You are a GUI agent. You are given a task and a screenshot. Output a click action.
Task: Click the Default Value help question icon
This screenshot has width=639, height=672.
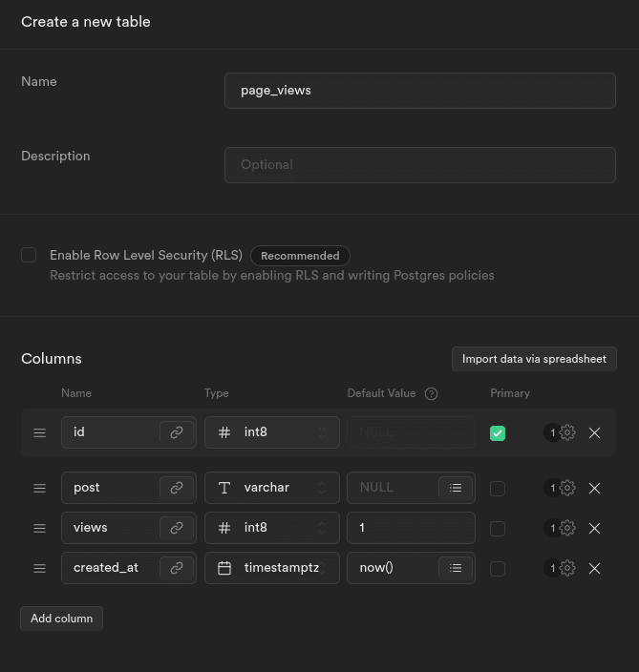coord(431,393)
